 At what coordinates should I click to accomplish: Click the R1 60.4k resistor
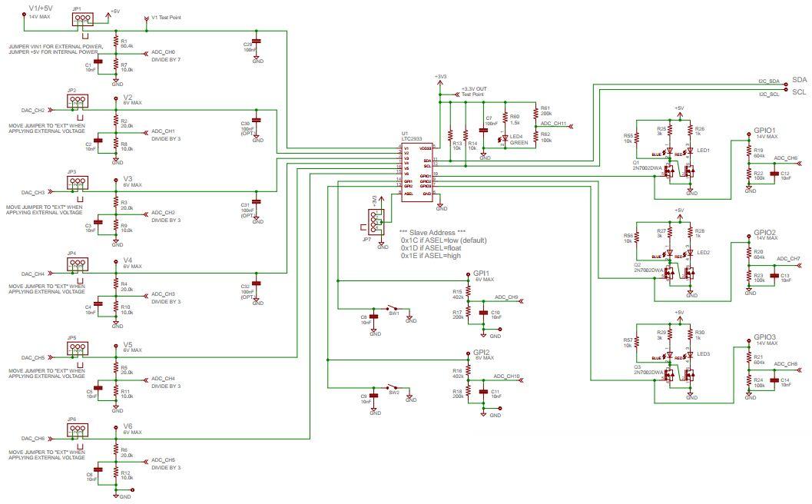(x=116, y=42)
